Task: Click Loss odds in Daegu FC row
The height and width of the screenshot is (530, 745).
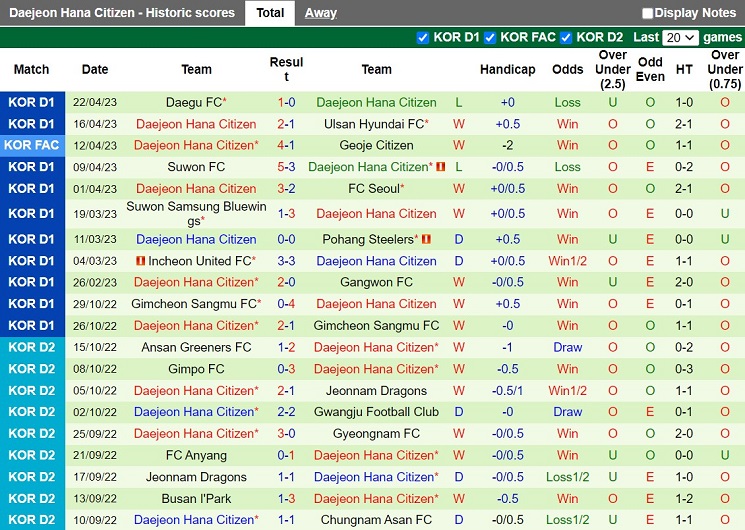Action: pos(567,102)
